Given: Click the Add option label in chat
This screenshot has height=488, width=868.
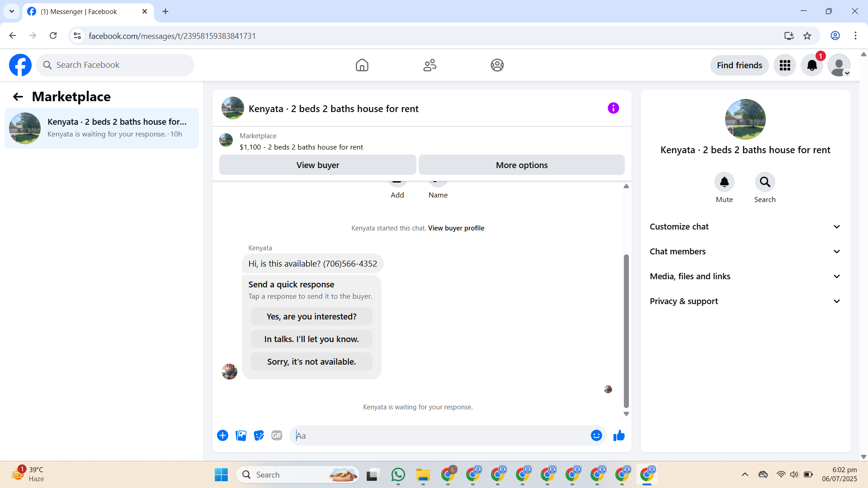Looking at the screenshot, I should 397,195.
